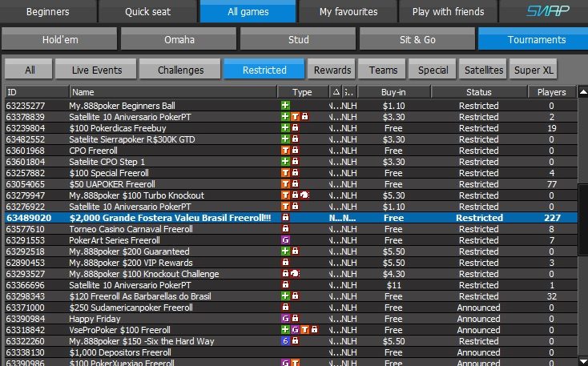Click blue 6 icon in Six the Hard Way row
The height and width of the screenshot is (366, 588).
point(285,341)
